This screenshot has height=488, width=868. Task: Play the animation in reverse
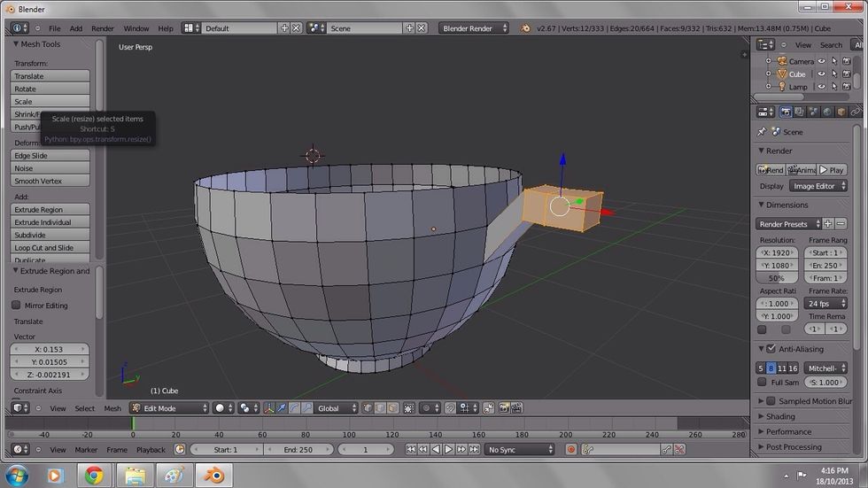pos(436,449)
